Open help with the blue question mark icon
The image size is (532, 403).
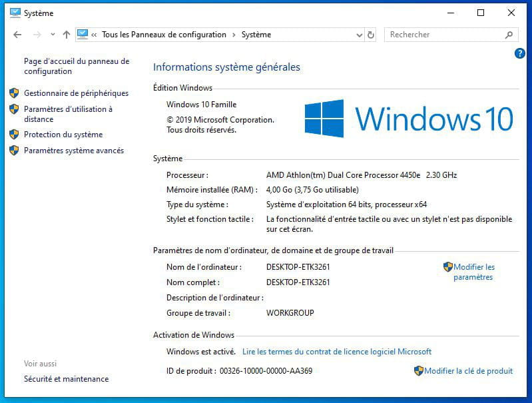tap(519, 53)
